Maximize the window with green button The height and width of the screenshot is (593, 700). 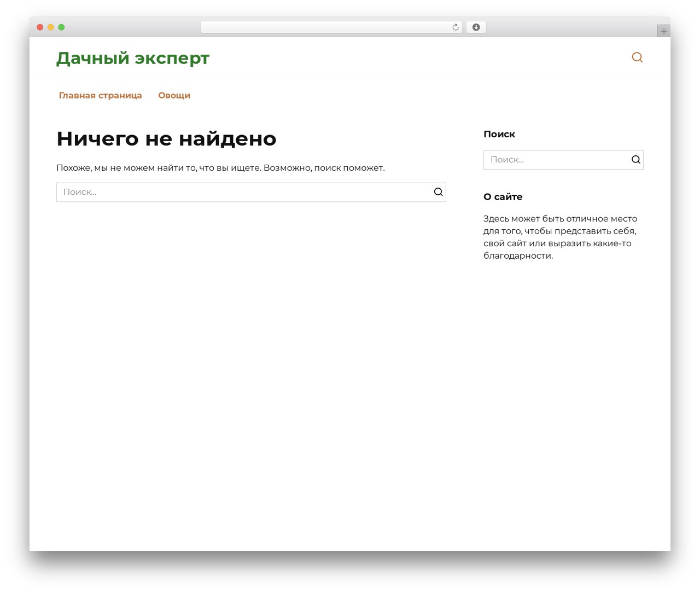point(61,27)
